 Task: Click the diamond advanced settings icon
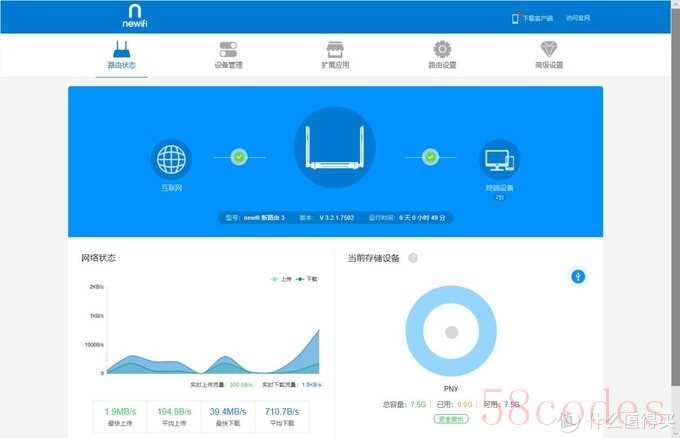[549, 49]
